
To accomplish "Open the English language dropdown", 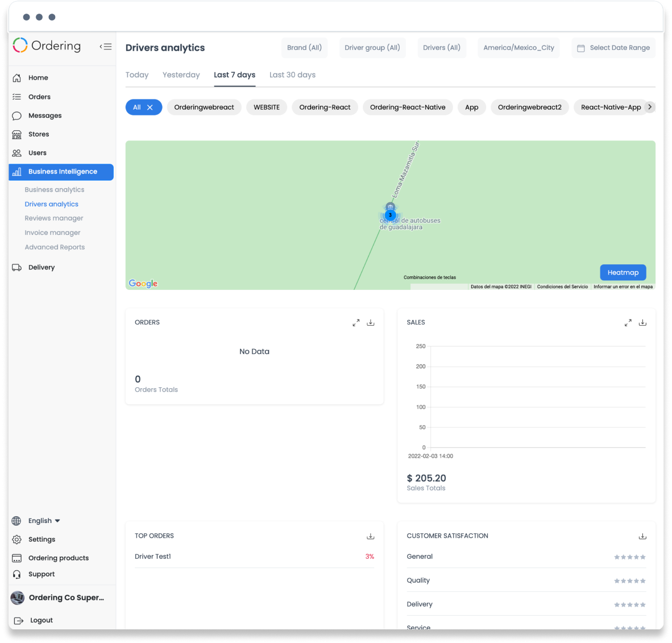I will [x=44, y=521].
